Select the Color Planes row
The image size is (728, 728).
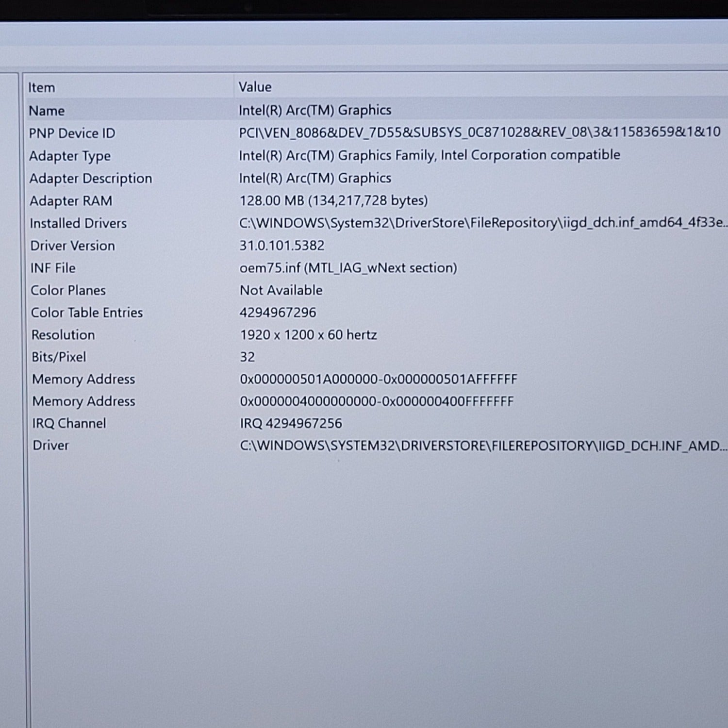68,290
